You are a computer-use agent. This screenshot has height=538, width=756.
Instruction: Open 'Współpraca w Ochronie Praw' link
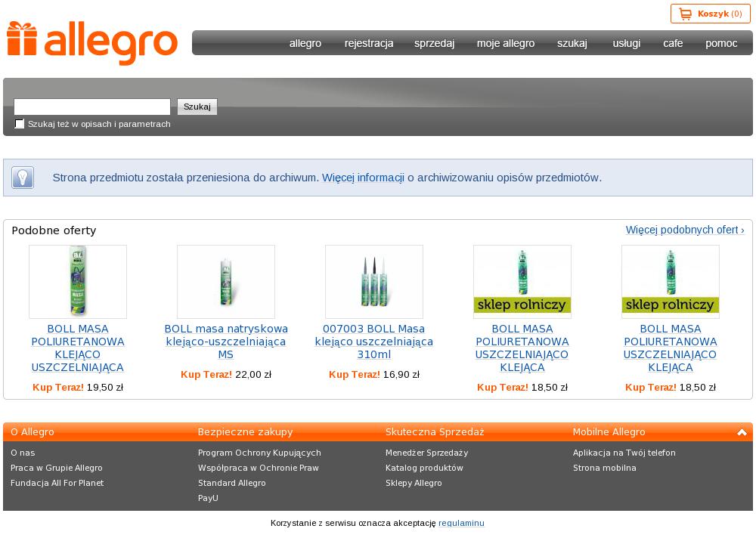(259, 468)
